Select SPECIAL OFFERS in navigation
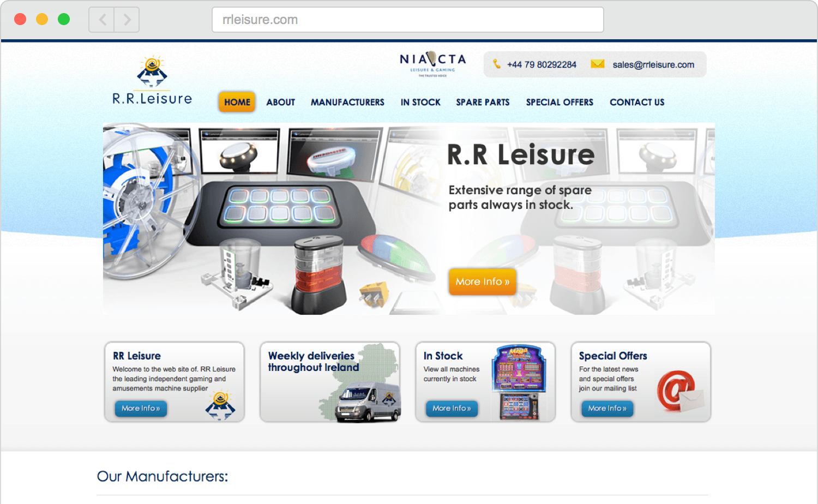Image resolution: width=818 pixels, height=504 pixels. point(560,102)
